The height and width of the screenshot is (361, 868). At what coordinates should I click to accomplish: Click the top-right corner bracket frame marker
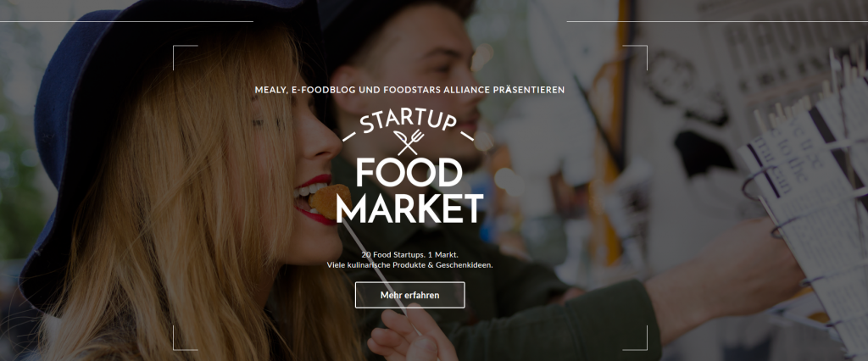(x=635, y=58)
